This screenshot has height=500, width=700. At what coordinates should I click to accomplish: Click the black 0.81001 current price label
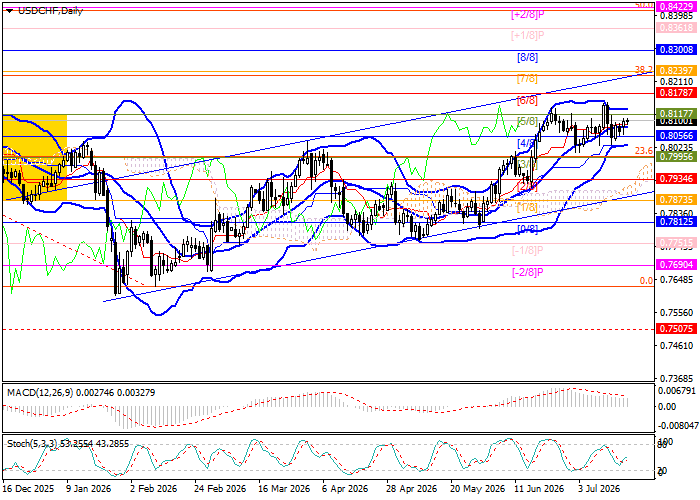(676, 121)
